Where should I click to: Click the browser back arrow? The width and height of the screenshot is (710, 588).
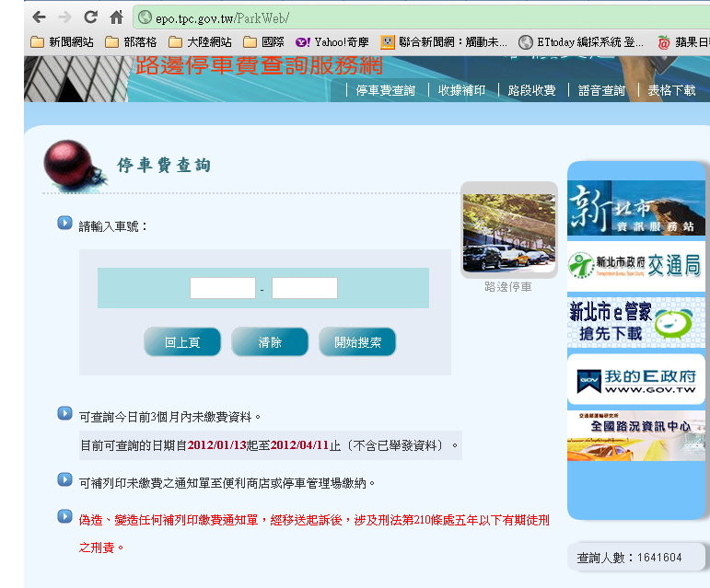pyautogui.click(x=40, y=17)
